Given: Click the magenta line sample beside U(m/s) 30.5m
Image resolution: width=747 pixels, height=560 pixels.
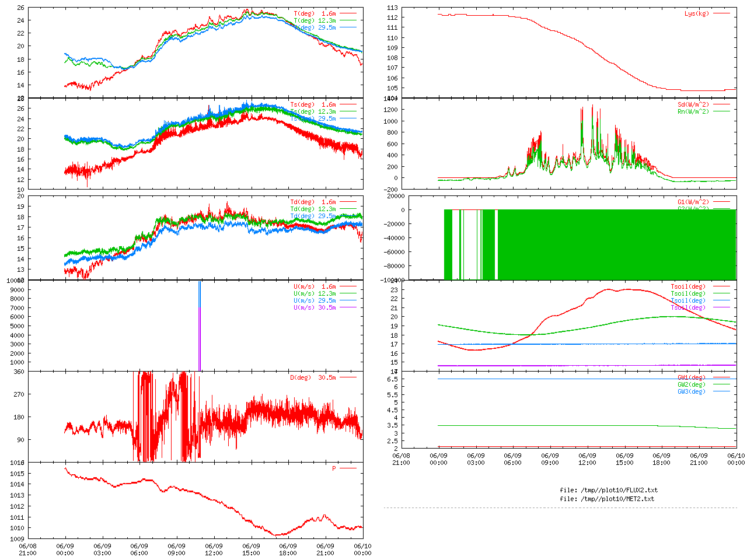Looking at the screenshot, I should 348,308.
